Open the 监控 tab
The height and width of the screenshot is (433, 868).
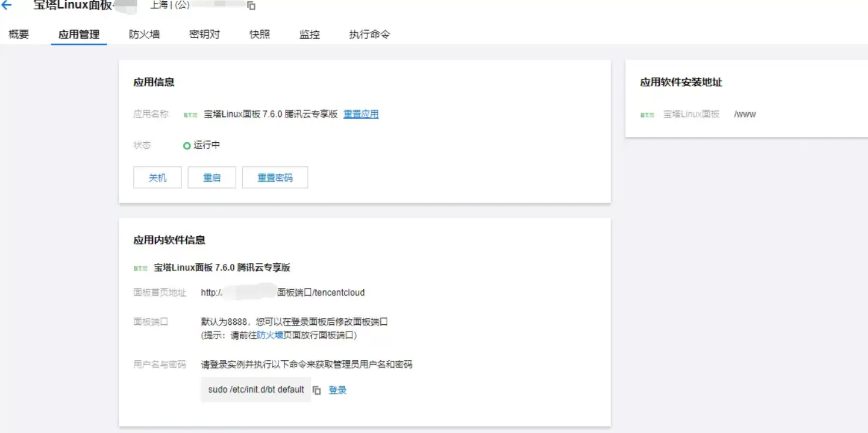(310, 34)
